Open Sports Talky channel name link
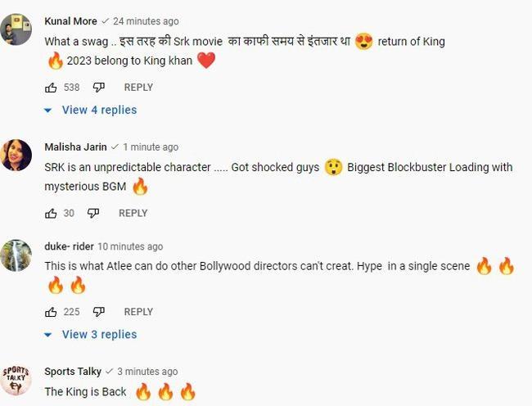The height and width of the screenshot is (406, 532). pyautogui.click(x=73, y=372)
